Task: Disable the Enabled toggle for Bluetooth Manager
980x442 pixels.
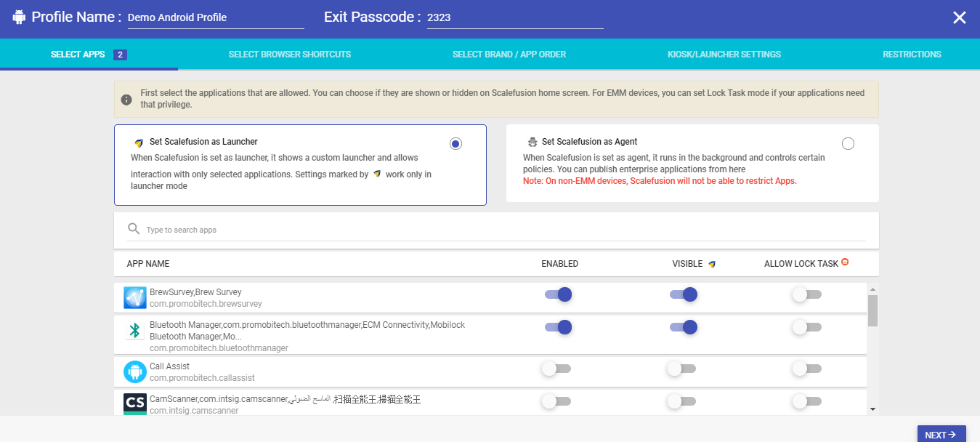Action: coord(558,327)
